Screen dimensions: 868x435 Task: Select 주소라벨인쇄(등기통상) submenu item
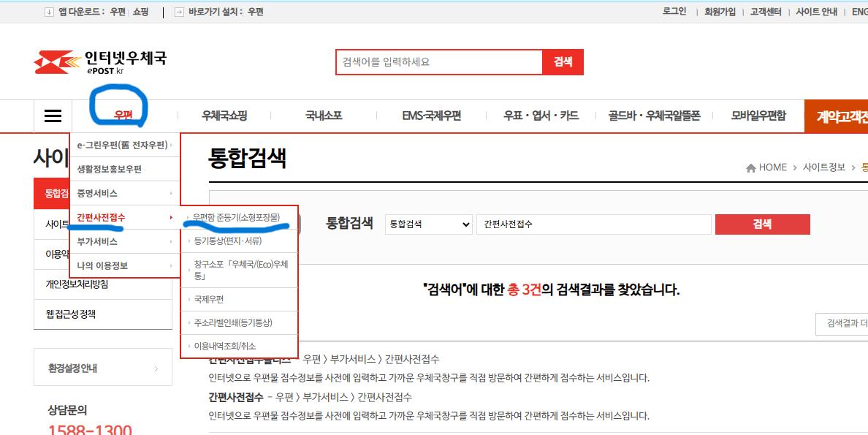[239, 322]
